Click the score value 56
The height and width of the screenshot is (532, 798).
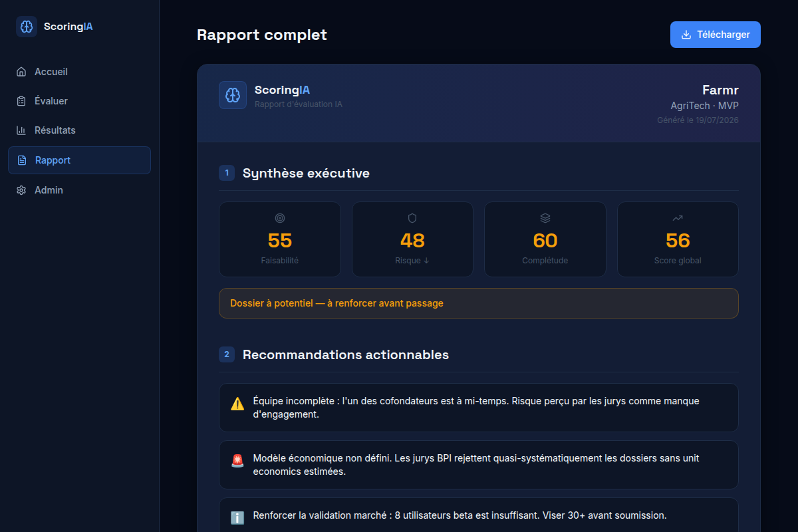(678, 240)
